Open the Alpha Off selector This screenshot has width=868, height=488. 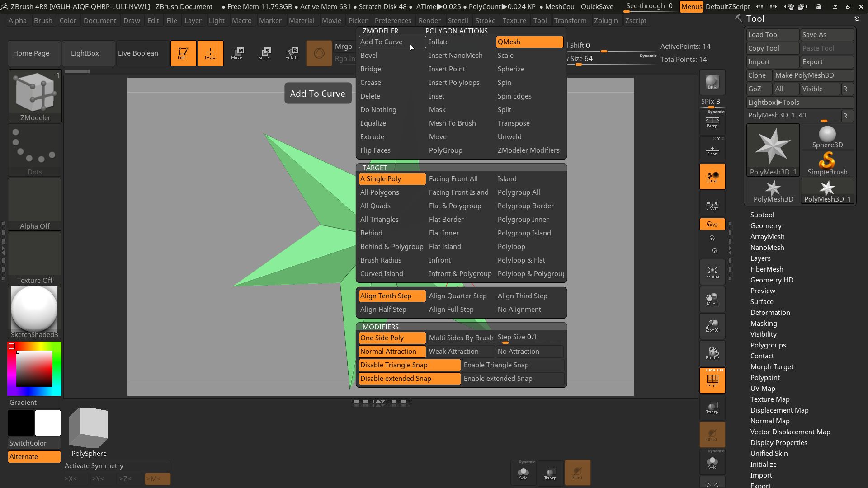35,204
